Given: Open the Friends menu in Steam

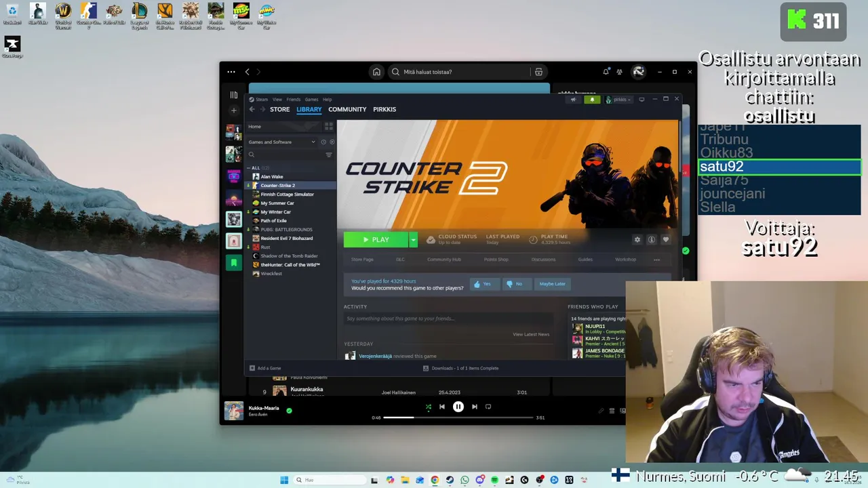Looking at the screenshot, I should pyautogui.click(x=293, y=100).
